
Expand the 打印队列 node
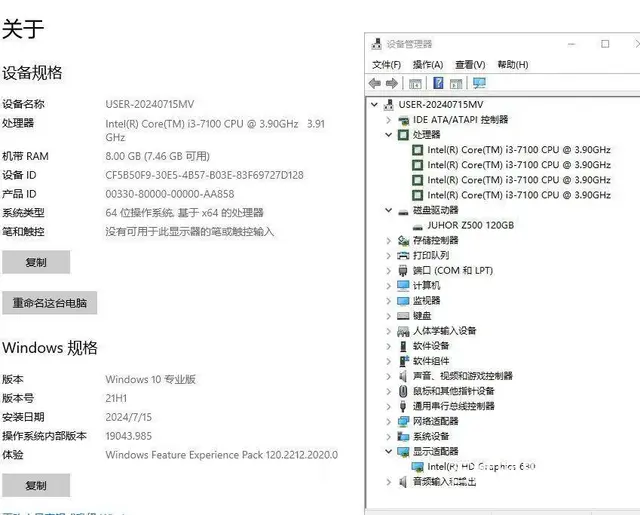tap(389, 256)
